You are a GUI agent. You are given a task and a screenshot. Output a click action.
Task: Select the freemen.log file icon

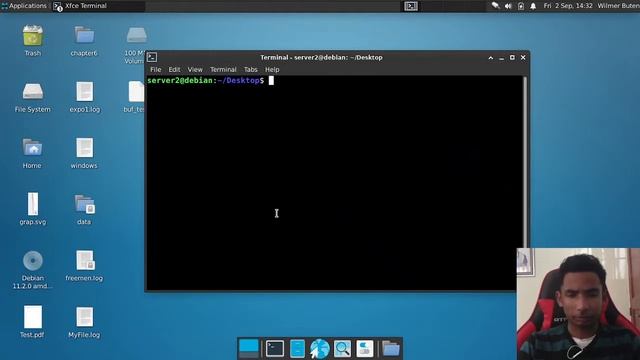point(85,260)
